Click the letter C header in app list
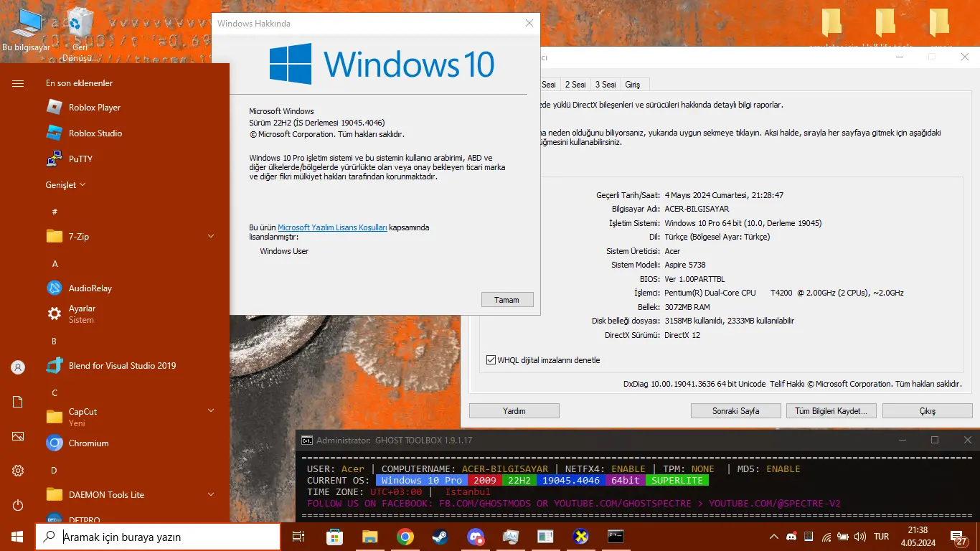980x551 pixels. (55, 393)
